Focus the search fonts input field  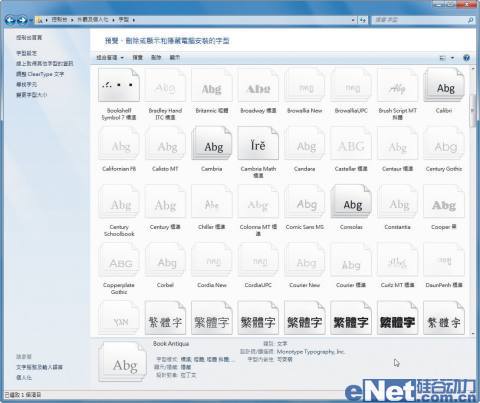tap(422, 20)
